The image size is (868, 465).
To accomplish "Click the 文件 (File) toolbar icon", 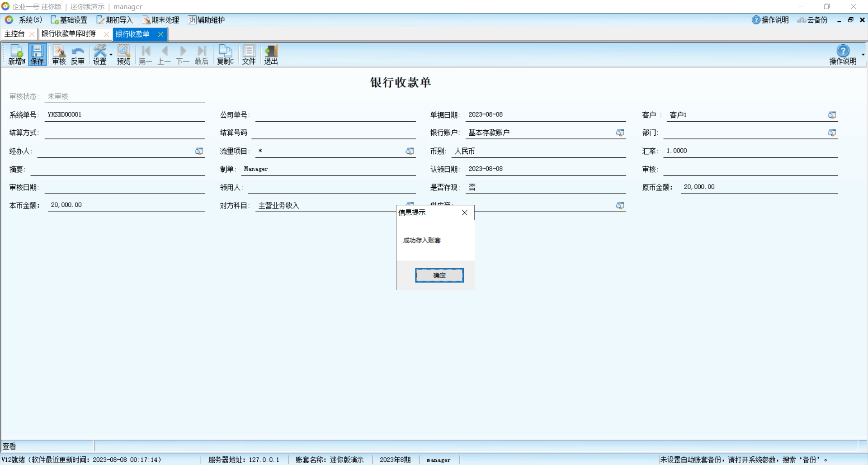I will [x=249, y=55].
